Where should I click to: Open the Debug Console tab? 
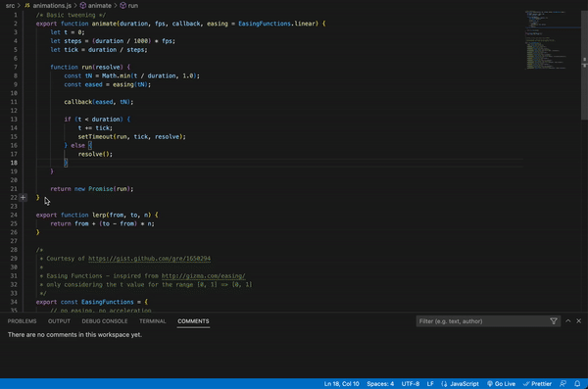tap(105, 321)
